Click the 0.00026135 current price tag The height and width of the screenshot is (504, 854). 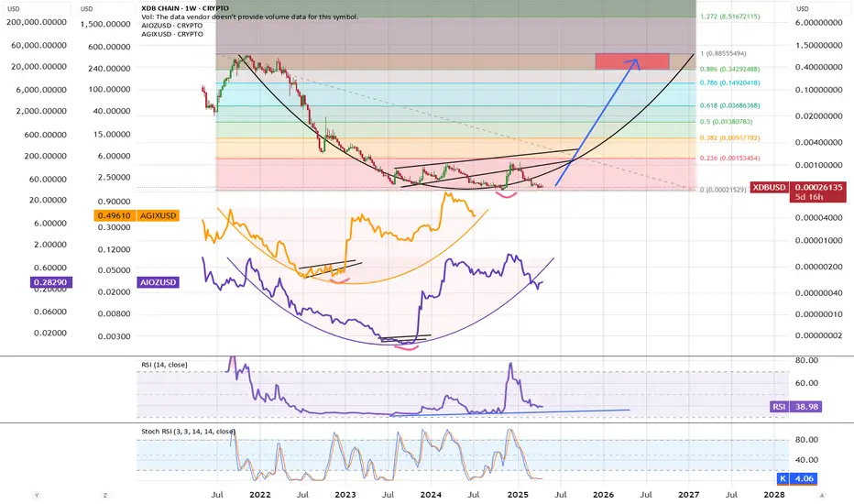pyautogui.click(x=818, y=187)
